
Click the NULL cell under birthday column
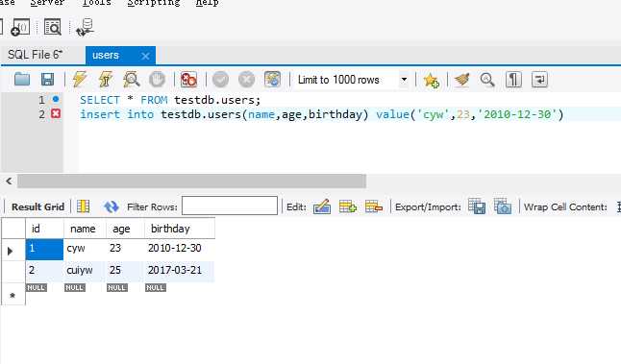[156, 287]
